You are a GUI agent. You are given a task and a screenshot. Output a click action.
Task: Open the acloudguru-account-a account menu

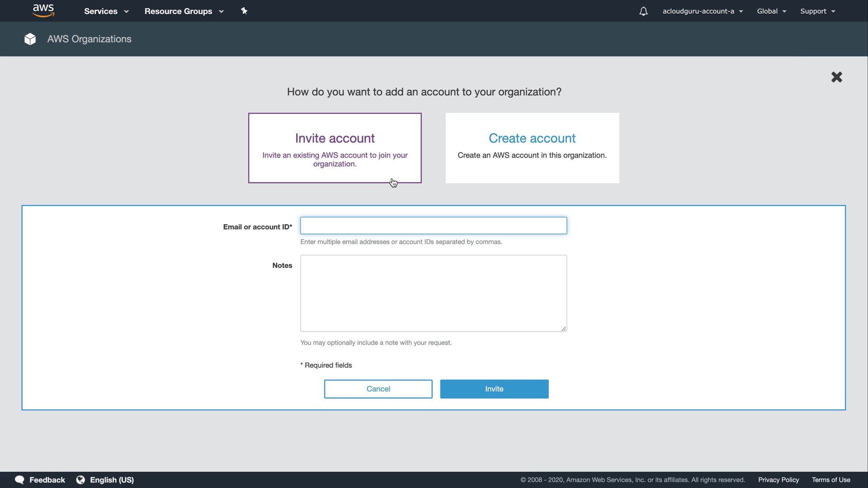click(703, 11)
